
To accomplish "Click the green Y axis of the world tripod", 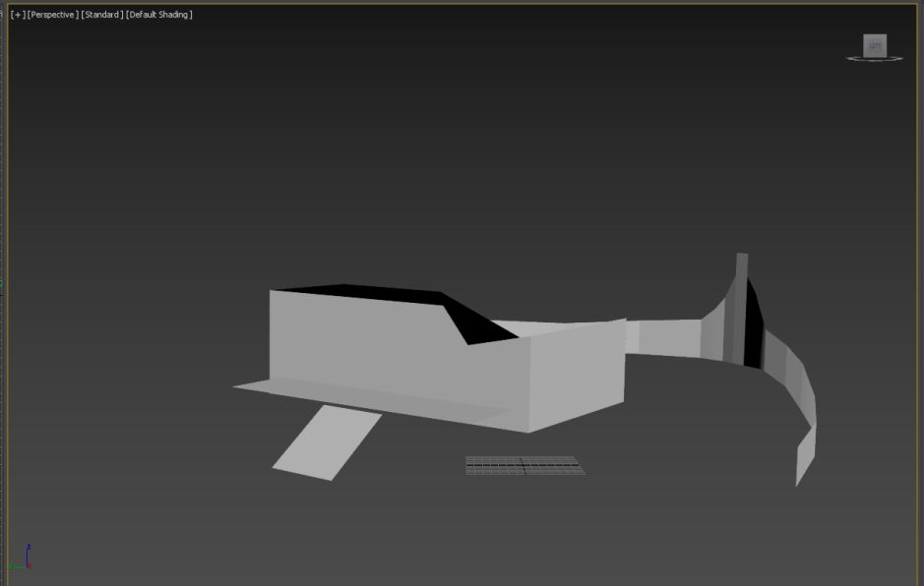I will point(16,566).
